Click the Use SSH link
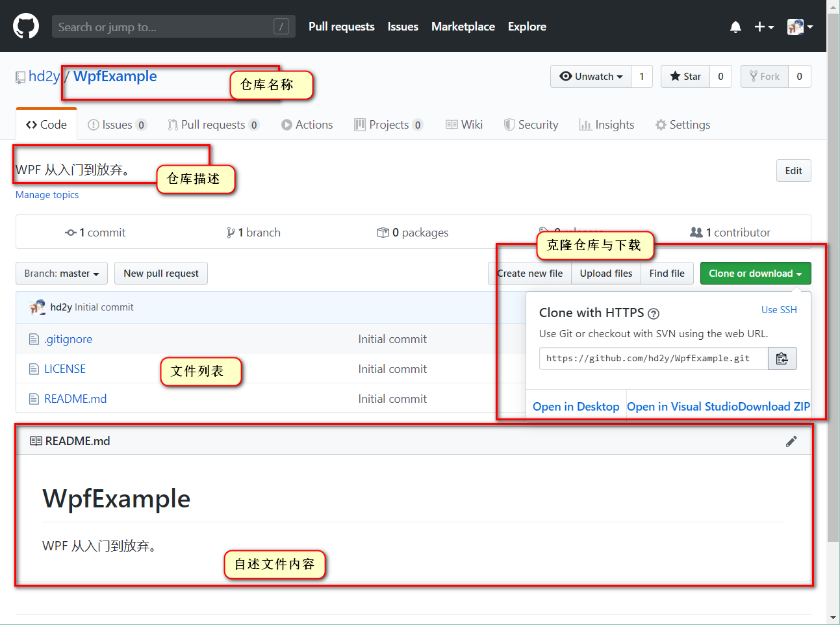The width and height of the screenshot is (840, 625). [779, 310]
